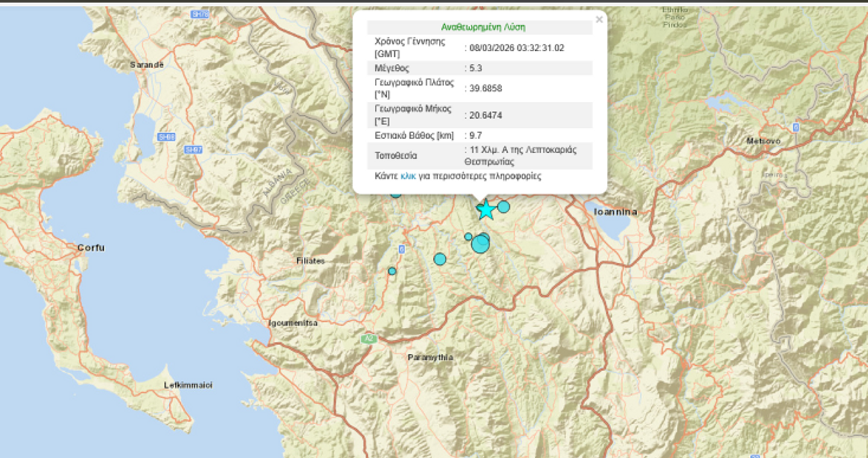This screenshot has height=458, width=868.
Task: Click the Corfu town label
Action: [91, 248]
